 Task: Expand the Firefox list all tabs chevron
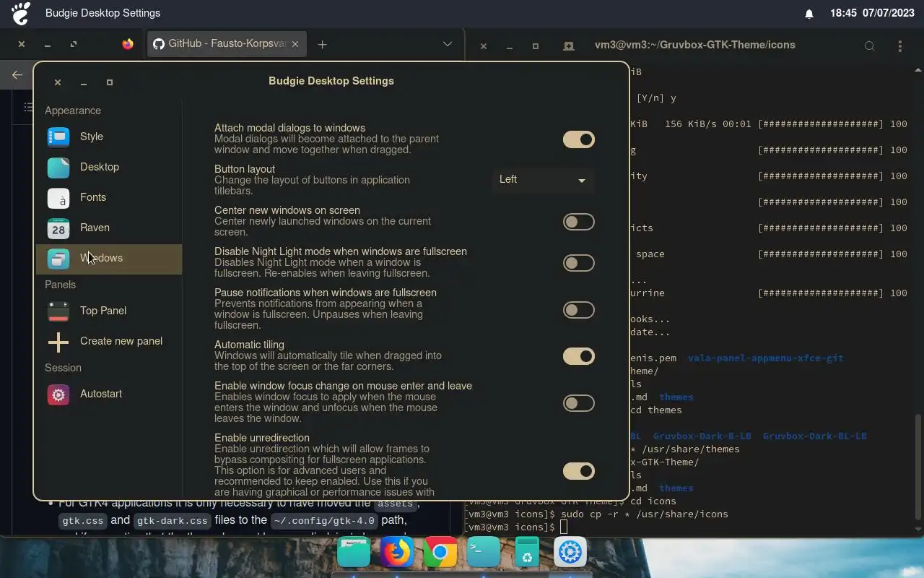(448, 44)
